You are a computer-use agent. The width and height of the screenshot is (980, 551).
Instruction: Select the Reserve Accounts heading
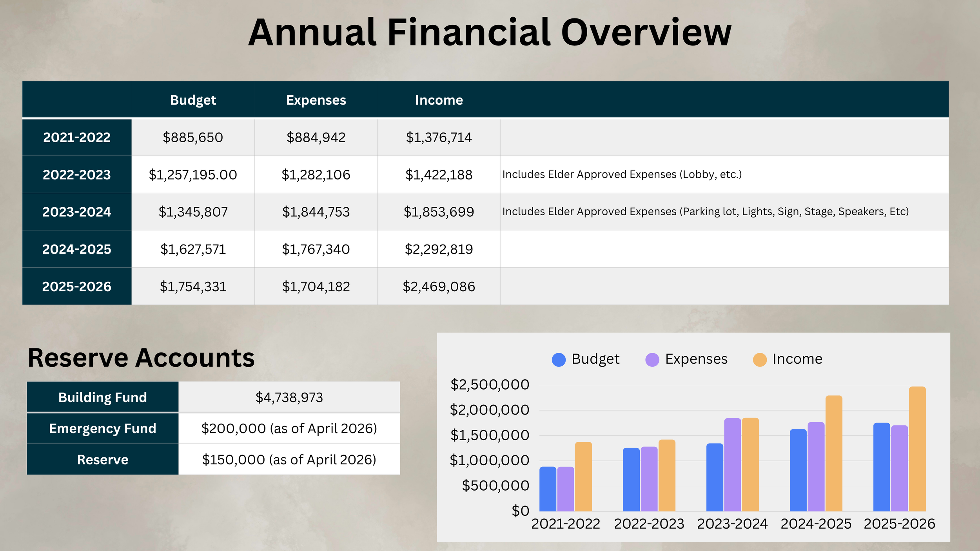(x=141, y=358)
